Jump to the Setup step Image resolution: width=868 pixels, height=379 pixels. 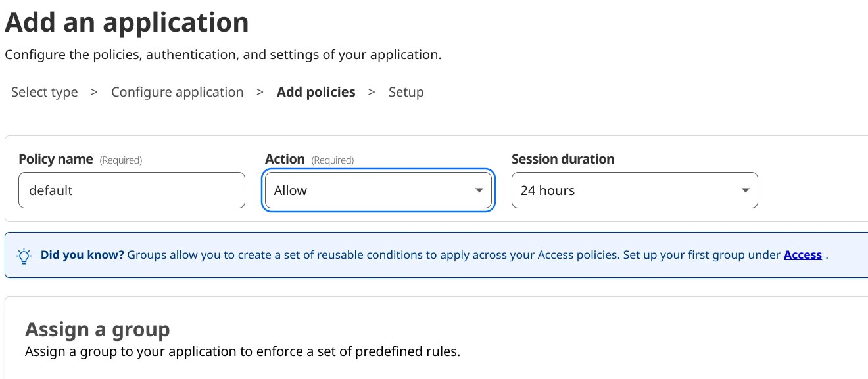(406, 92)
